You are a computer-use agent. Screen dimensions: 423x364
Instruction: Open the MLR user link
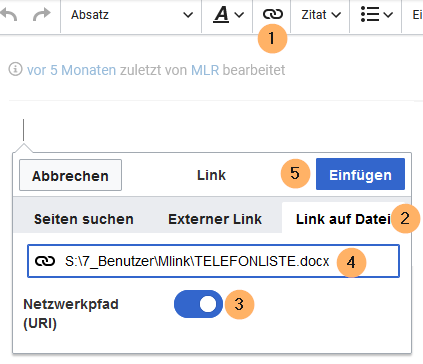point(205,70)
